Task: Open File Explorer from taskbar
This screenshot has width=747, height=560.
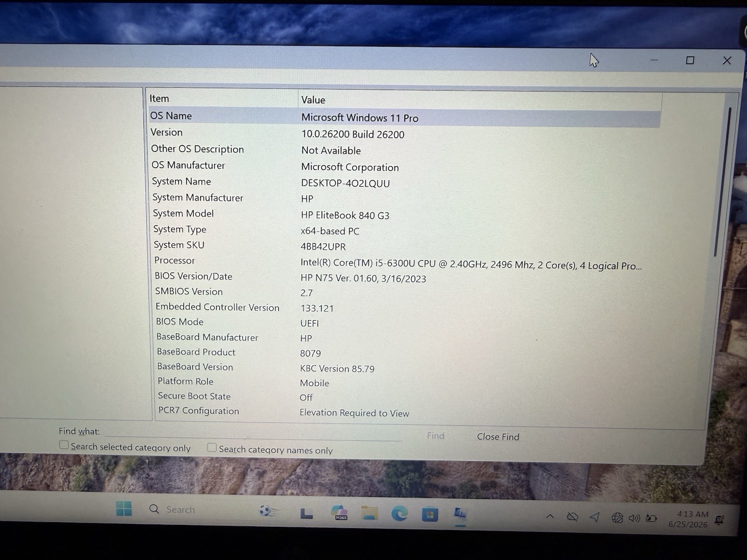Action: 369,513
